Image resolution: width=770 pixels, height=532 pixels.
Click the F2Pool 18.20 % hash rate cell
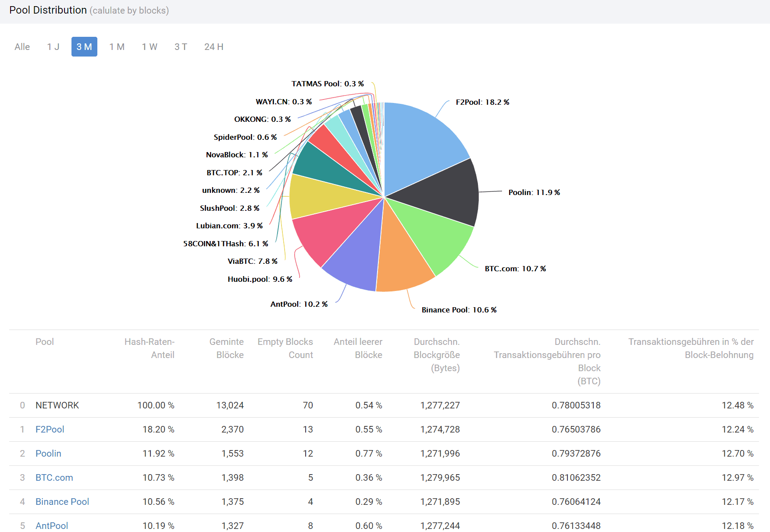coord(158,429)
